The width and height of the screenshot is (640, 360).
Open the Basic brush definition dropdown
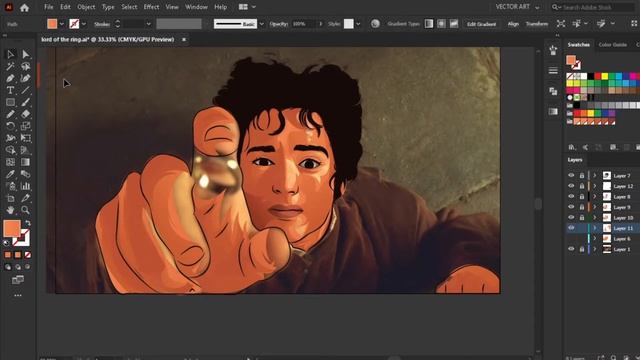pos(262,24)
